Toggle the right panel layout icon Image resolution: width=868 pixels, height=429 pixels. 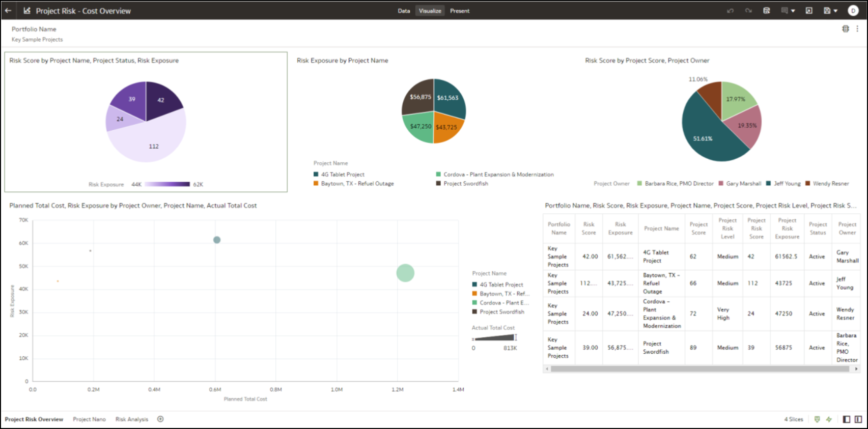(858, 419)
